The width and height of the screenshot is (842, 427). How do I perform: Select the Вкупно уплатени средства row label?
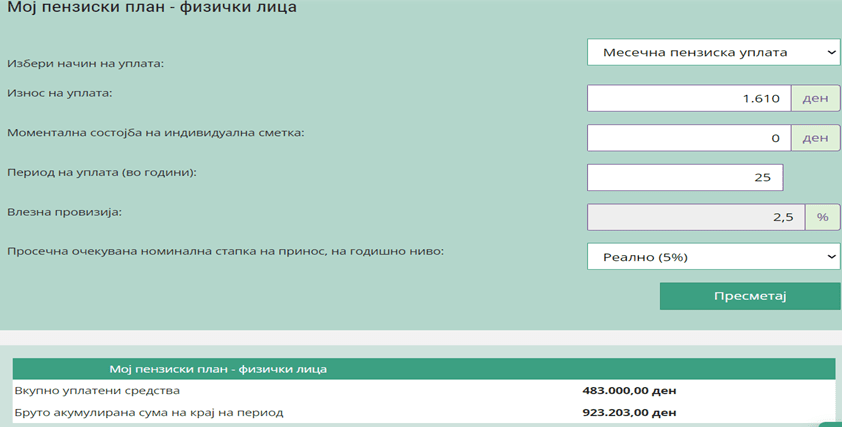click(x=95, y=390)
